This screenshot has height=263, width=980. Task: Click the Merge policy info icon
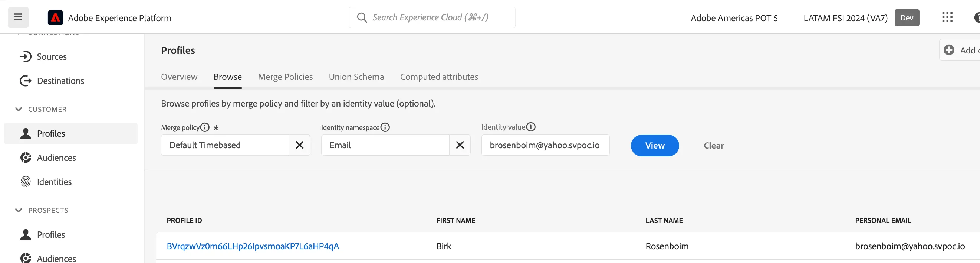[205, 127]
